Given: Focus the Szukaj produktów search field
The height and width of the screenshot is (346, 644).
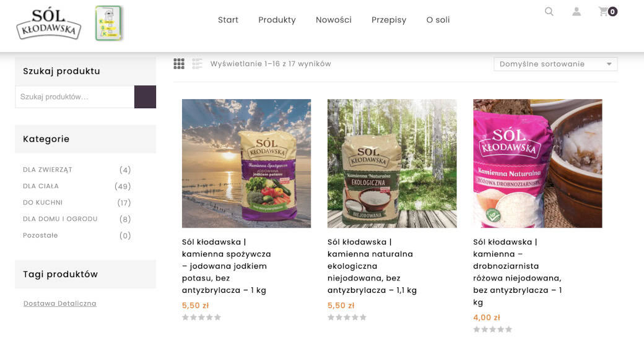Looking at the screenshot, I should coord(75,97).
